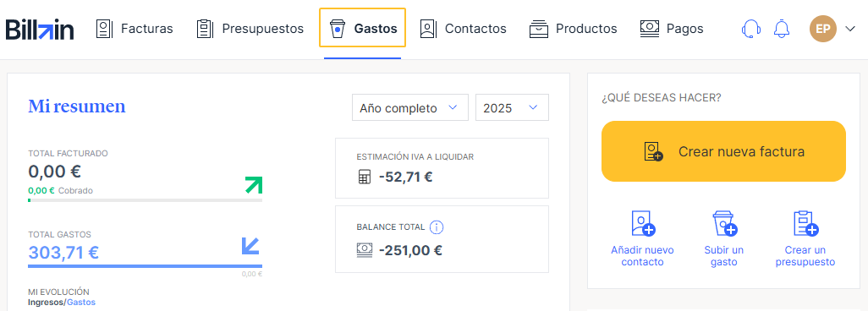The height and width of the screenshot is (311, 868).
Task: Open the support headset icon
Action: coord(751,28)
